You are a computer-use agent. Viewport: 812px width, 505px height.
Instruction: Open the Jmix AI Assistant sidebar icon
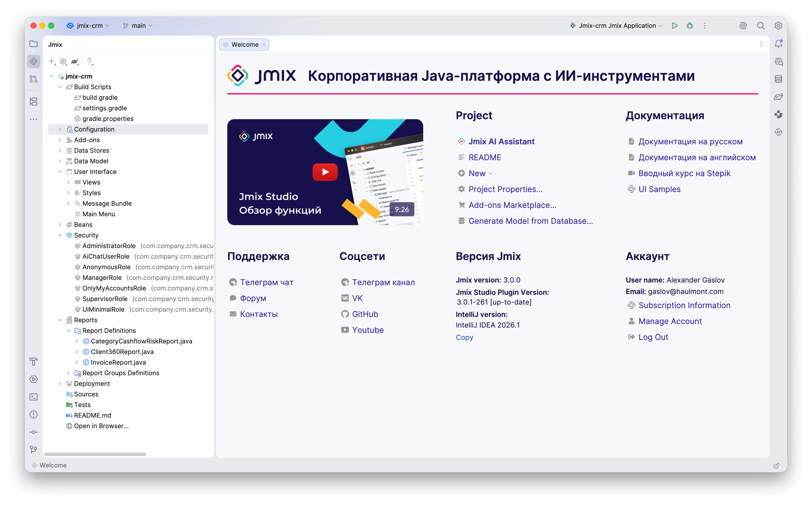click(779, 132)
